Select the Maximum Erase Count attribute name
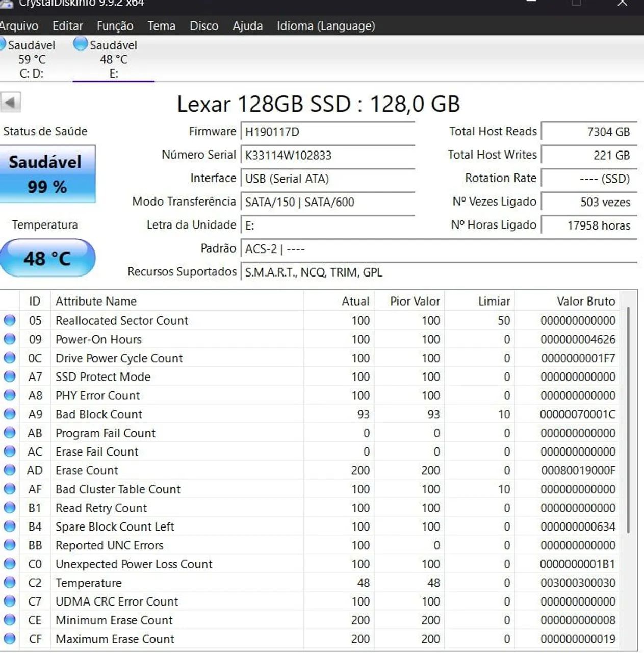This screenshot has width=644, height=653. pyautogui.click(x=115, y=639)
